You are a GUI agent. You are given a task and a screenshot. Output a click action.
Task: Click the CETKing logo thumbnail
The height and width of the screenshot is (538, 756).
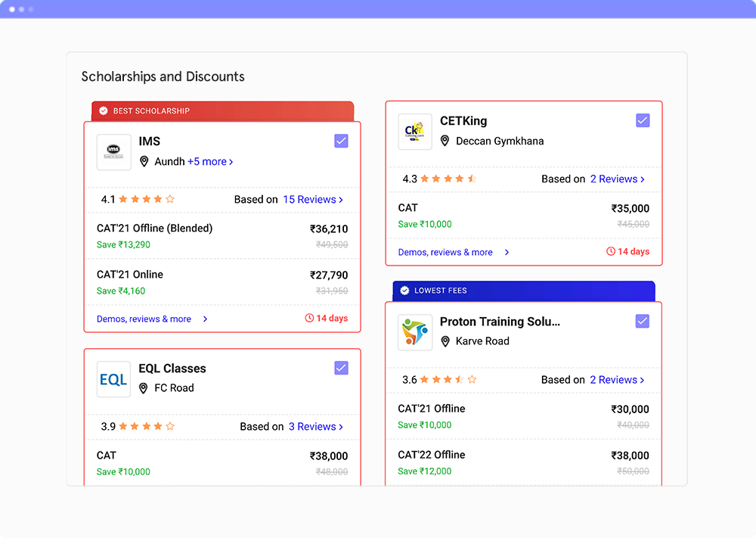click(415, 132)
